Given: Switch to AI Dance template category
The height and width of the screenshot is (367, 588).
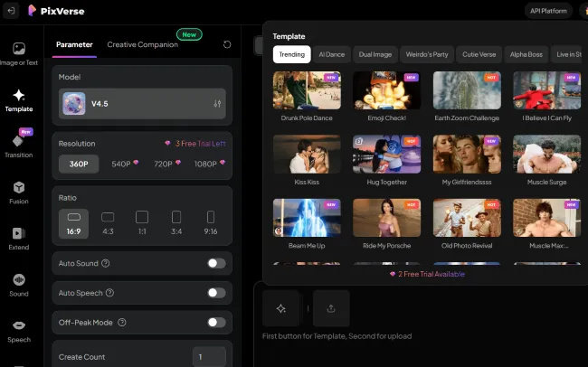Looking at the screenshot, I should click(332, 54).
